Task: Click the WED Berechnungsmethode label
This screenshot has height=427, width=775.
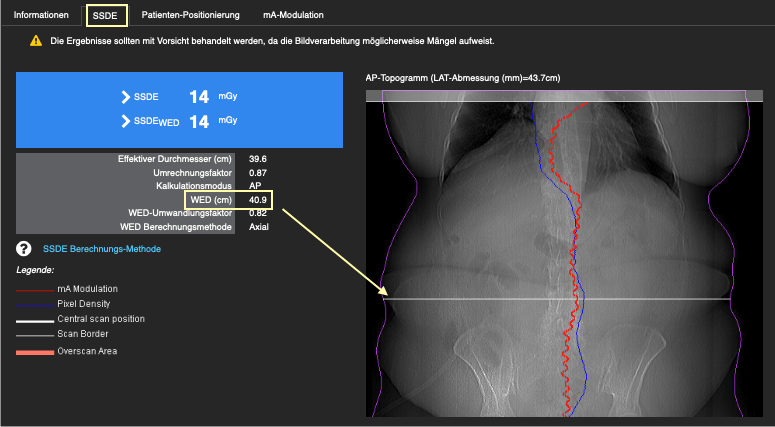Action: (x=175, y=227)
